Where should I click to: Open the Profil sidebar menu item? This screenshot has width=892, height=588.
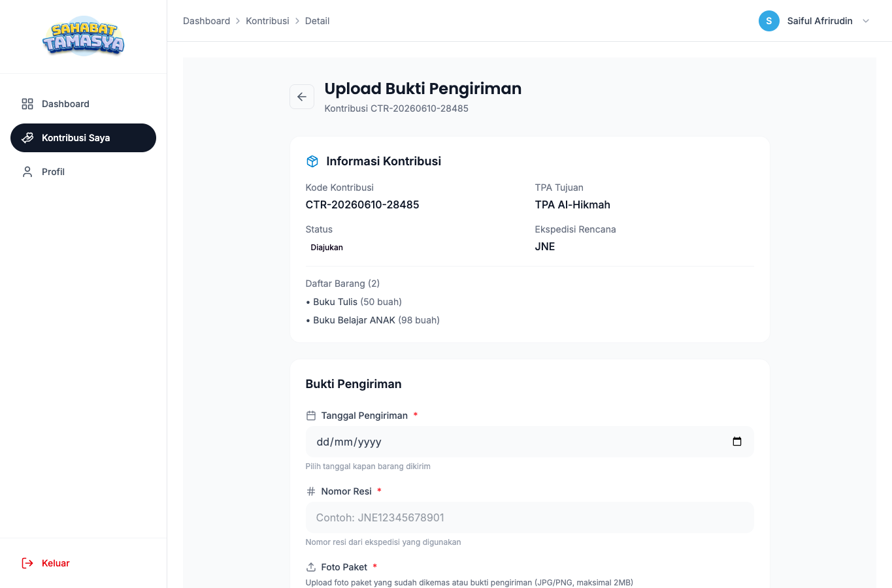coord(83,172)
